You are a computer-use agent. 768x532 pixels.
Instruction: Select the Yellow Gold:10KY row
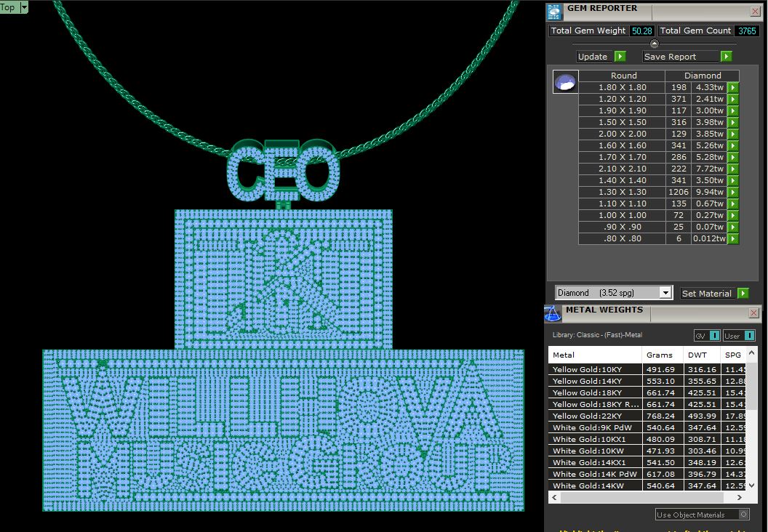(647, 369)
